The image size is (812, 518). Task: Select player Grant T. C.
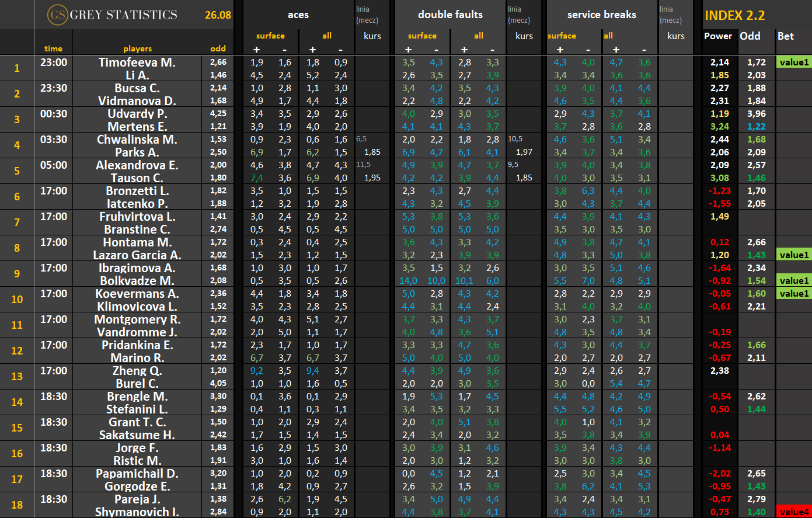pos(137,422)
